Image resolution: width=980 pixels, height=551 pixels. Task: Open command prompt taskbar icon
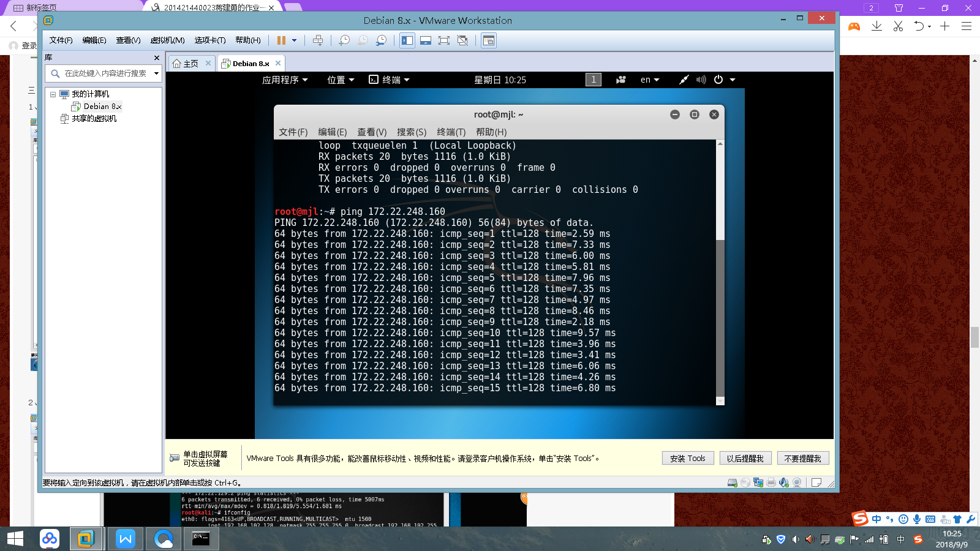[x=200, y=539]
